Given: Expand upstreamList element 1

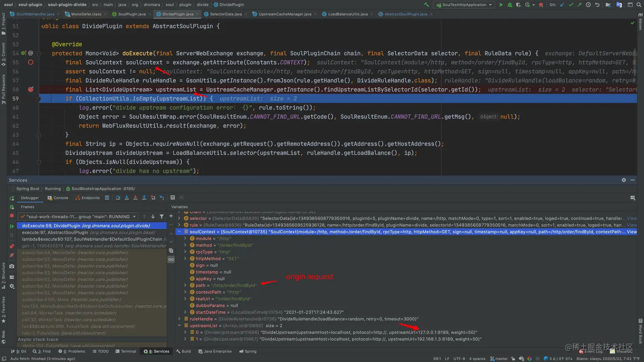Looking at the screenshot, I should pyautogui.click(x=185, y=339).
